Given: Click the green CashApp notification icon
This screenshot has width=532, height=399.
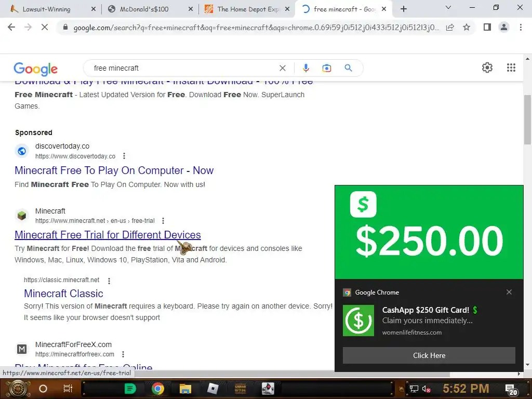Looking at the screenshot, I should point(358,320).
